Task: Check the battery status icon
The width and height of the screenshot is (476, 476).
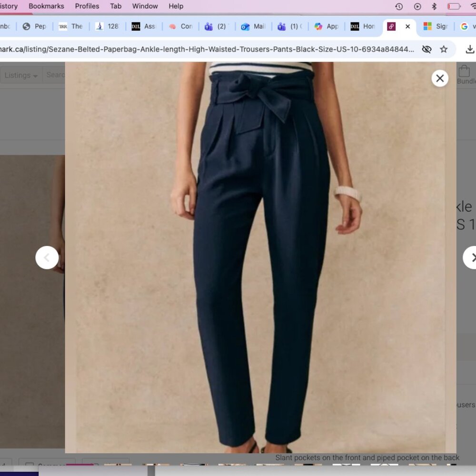Action: coord(454,6)
